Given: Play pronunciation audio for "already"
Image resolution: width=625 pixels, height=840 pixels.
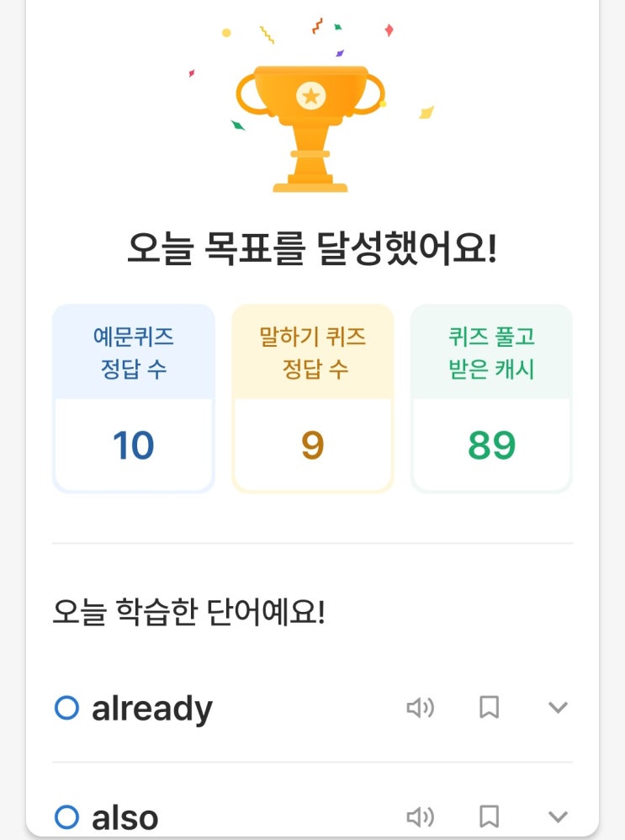Looking at the screenshot, I should [421, 708].
